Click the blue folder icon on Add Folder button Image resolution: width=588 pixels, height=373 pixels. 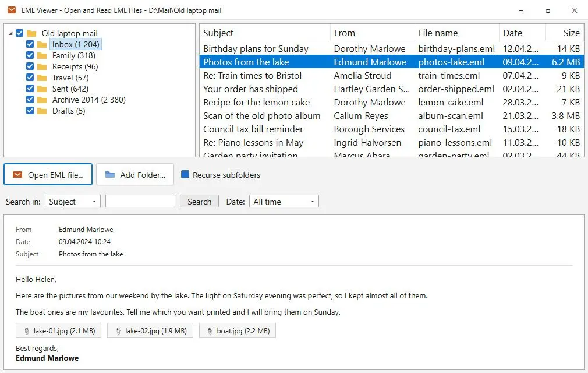point(110,175)
